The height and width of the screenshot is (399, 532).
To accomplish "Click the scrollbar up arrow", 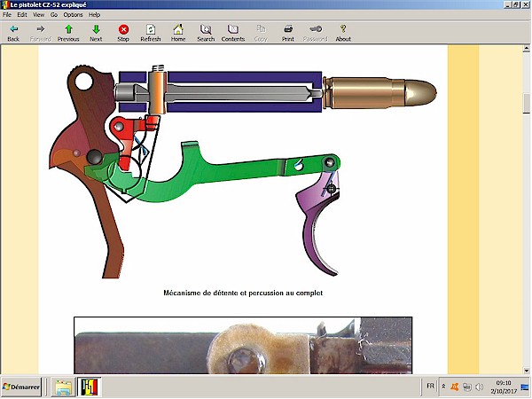I will click(526, 49).
